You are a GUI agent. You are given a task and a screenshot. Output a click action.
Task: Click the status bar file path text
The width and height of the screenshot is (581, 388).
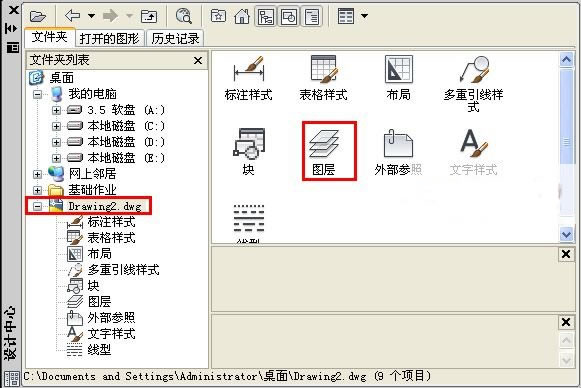tap(228, 377)
